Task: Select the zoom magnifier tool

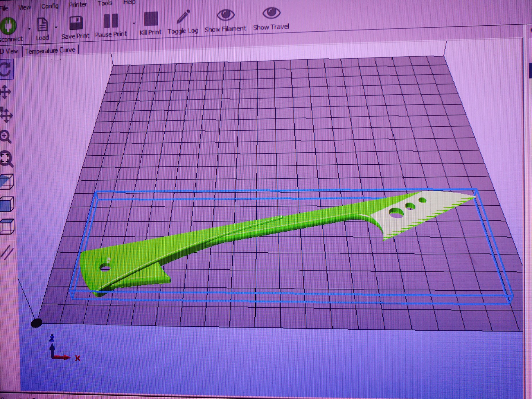Action: [6, 137]
